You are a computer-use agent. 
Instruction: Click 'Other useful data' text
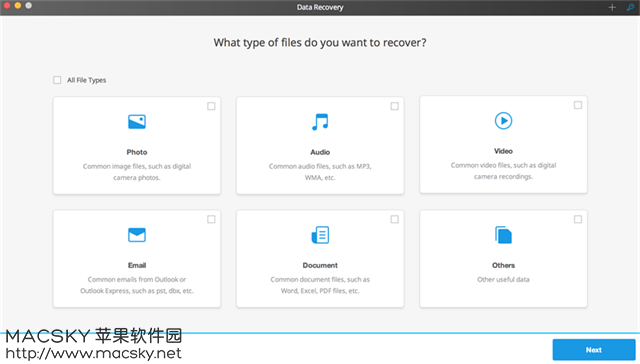(x=503, y=280)
